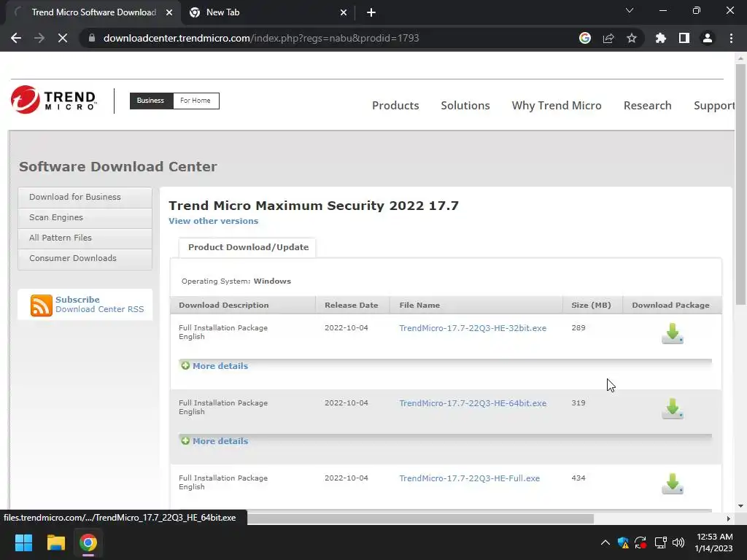747x560 pixels.
Task: Switch to the New Tab browser tab
Action: pos(267,13)
